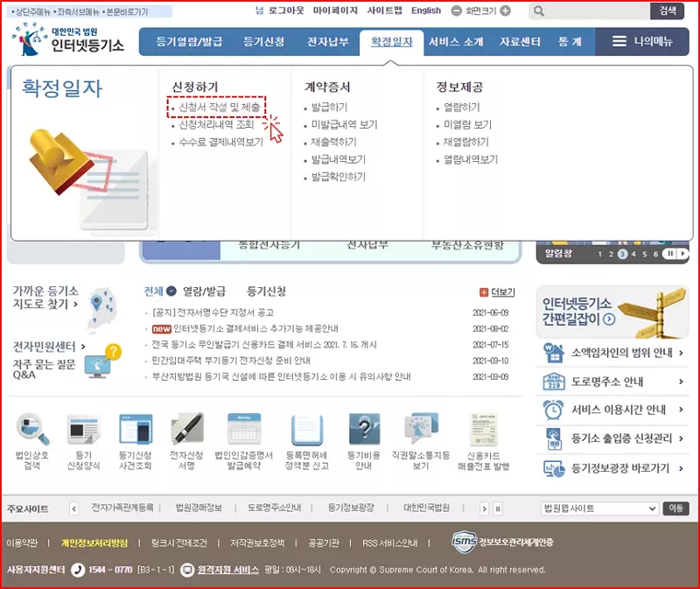700x589 pixels.
Task: Click 로그아웃 link
Action: click(x=286, y=11)
